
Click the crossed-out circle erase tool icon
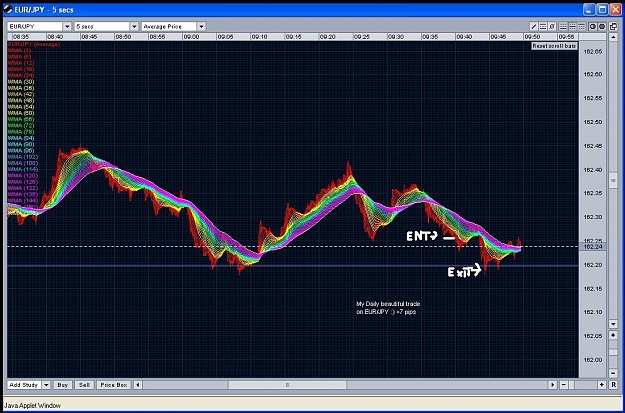point(552,27)
